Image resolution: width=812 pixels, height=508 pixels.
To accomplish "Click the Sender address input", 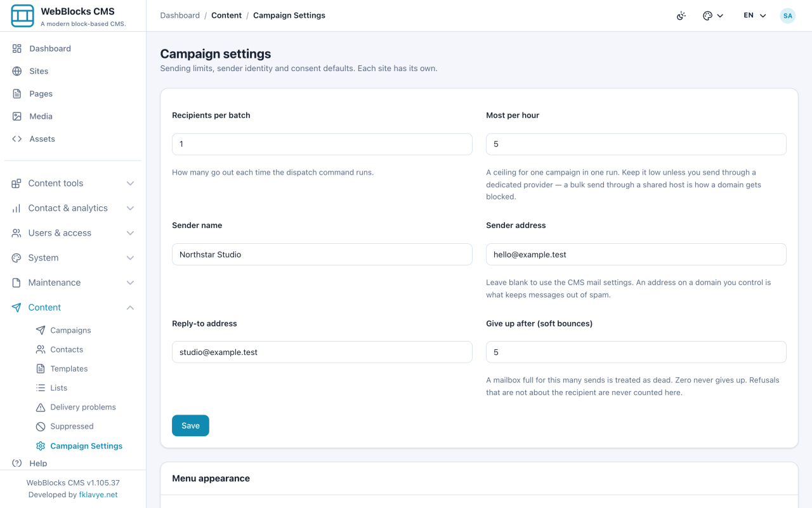I will coord(636,254).
